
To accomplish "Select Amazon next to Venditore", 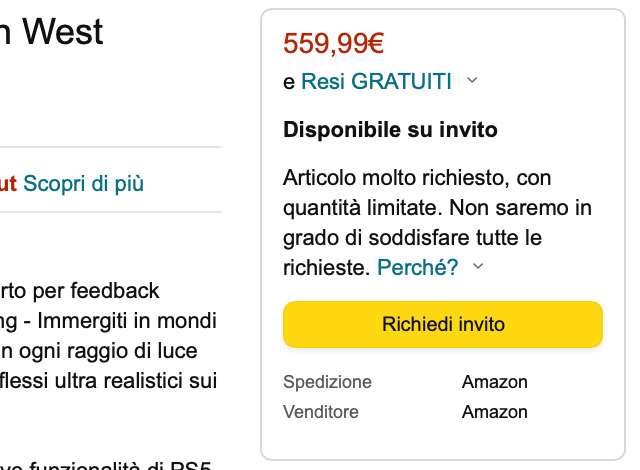I will coord(495,412).
